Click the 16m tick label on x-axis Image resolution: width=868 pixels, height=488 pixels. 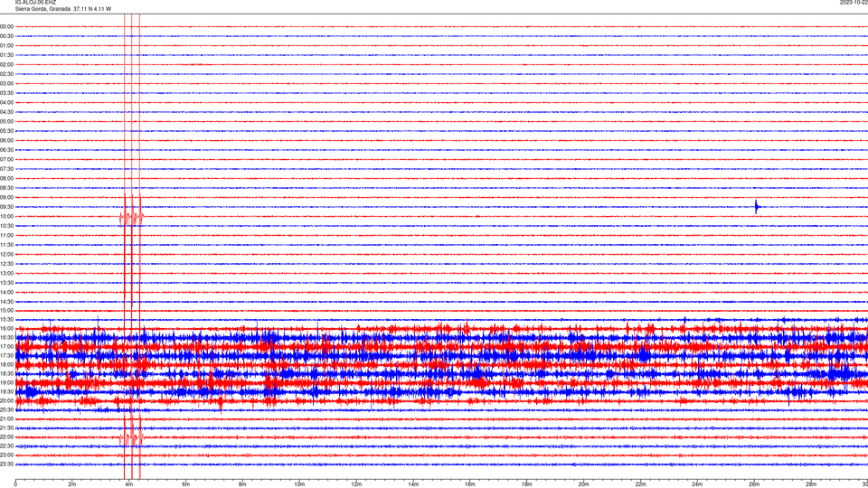pyautogui.click(x=470, y=484)
